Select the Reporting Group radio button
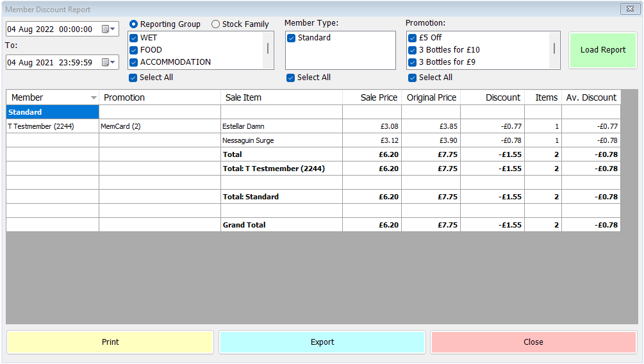The height and width of the screenshot is (364, 644). click(133, 24)
